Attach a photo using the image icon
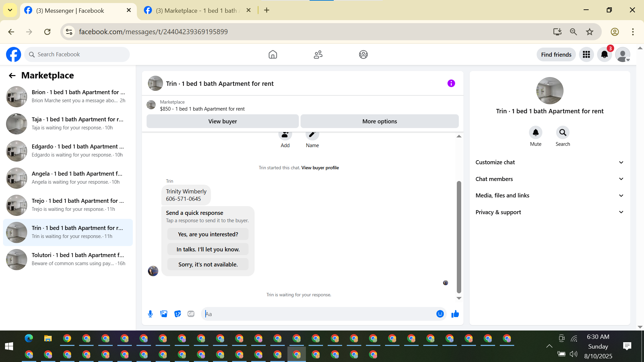The image size is (644, 362). [x=164, y=314]
